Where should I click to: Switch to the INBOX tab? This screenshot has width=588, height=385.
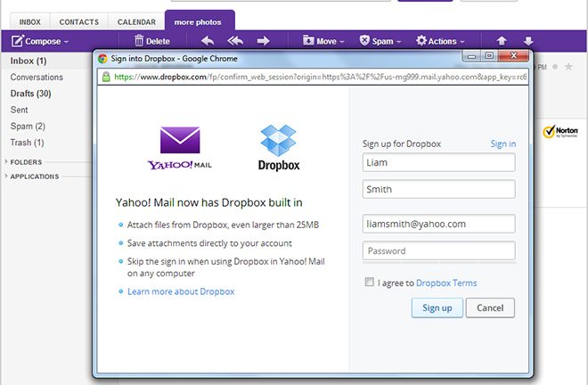[30, 22]
